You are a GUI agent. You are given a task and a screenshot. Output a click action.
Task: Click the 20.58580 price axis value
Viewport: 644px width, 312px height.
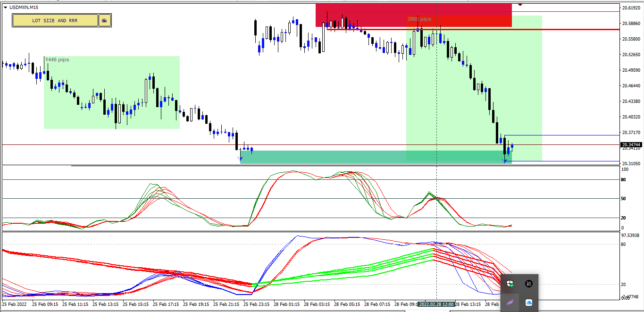[631, 24]
